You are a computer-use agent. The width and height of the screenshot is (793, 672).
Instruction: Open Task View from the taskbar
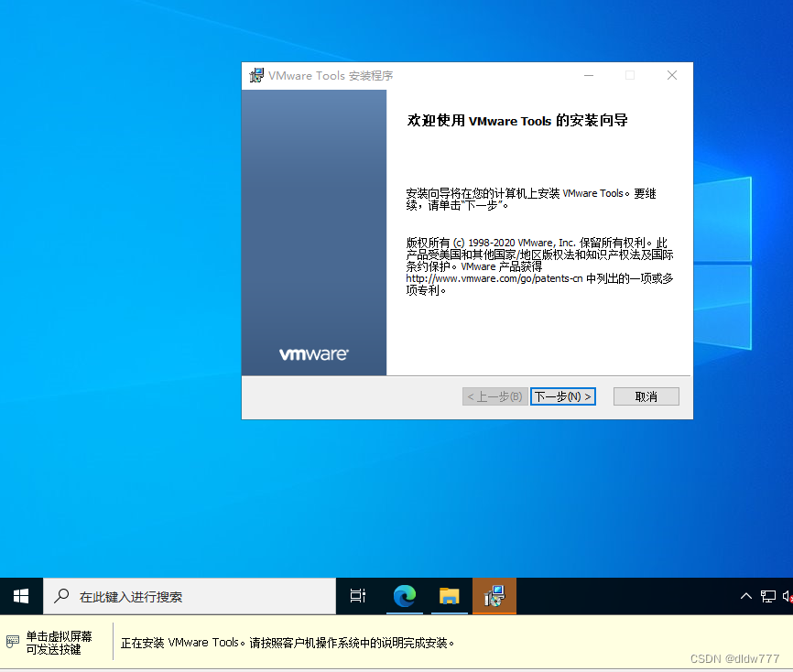[x=357, y=596]
